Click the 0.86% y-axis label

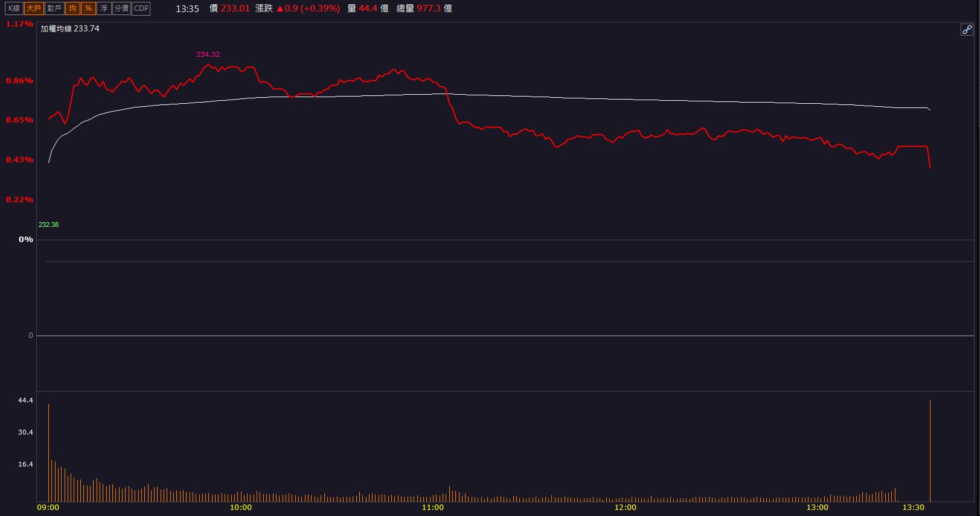19,81
